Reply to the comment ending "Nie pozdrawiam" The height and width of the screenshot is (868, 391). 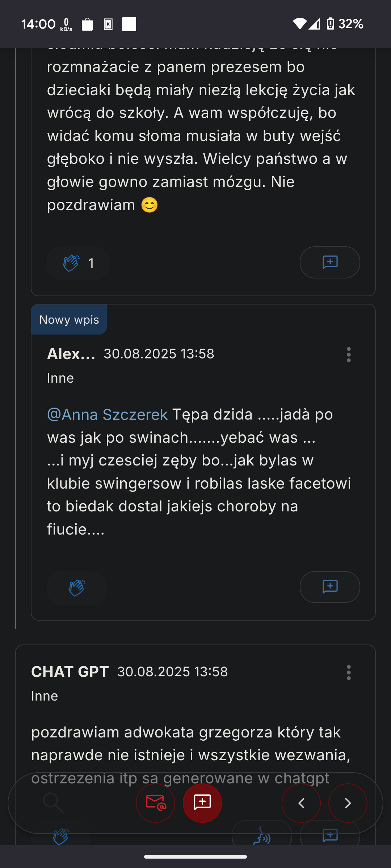pyautogui.click(x=329, y=262)
